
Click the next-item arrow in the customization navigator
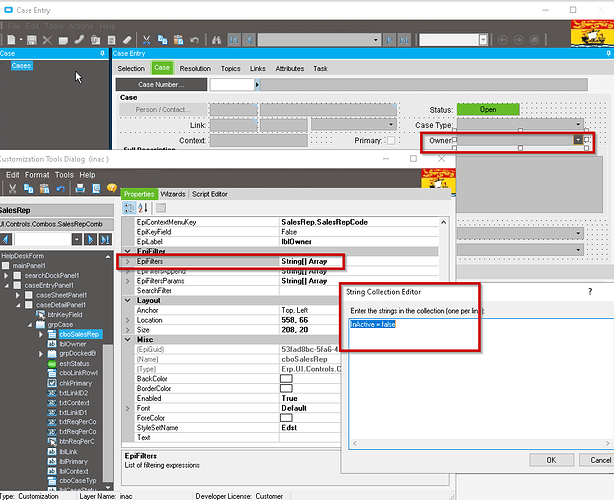tap(90, 239)
